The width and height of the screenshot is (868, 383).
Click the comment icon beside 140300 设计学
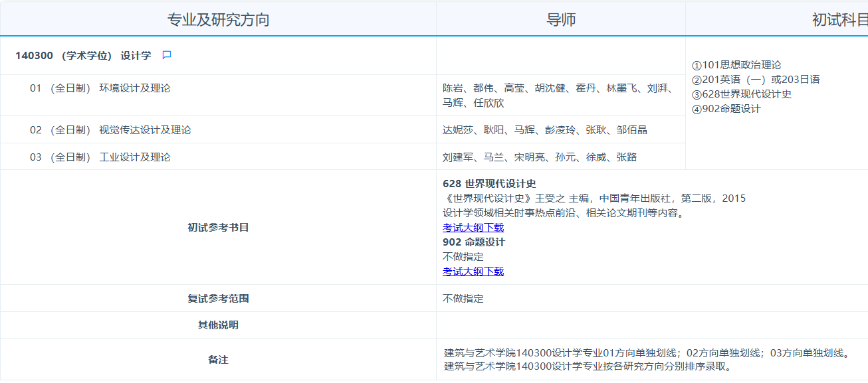click(x=167, y=55)
